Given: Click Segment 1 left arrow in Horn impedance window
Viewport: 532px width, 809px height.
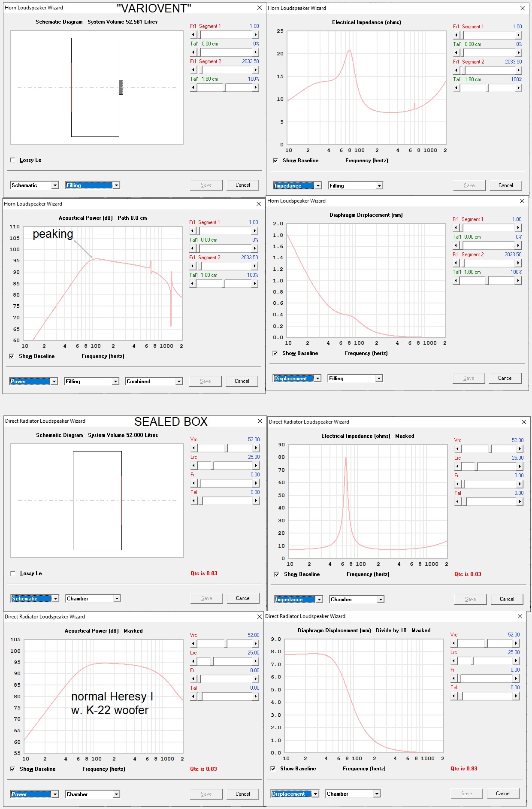Looking at the screenshot, I should point(456,35).
